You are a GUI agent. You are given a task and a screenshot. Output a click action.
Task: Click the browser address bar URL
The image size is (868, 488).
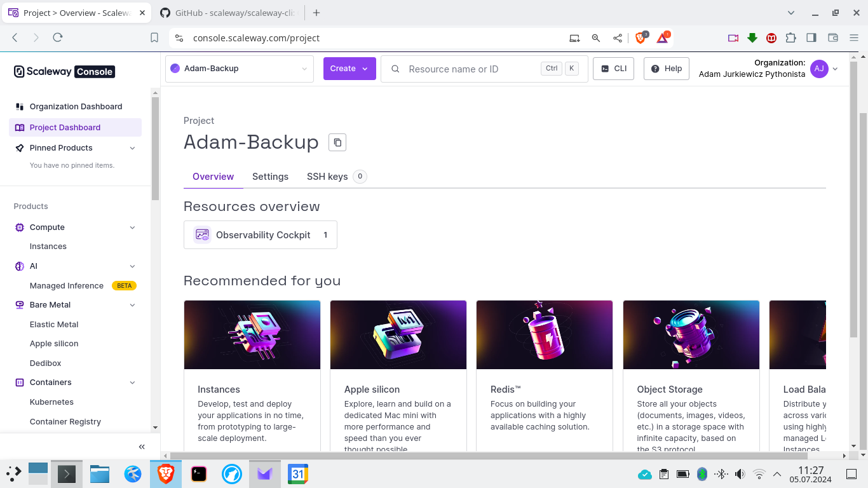pos(256,38)
